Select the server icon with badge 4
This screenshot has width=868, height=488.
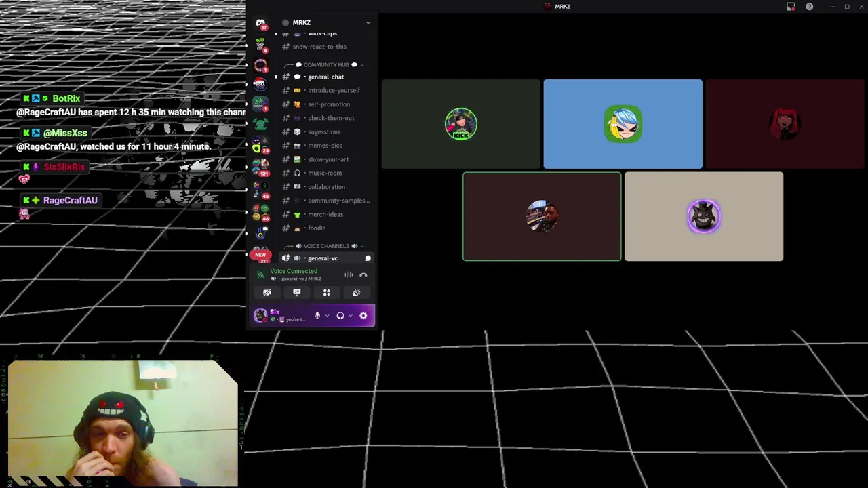point(260,45)
